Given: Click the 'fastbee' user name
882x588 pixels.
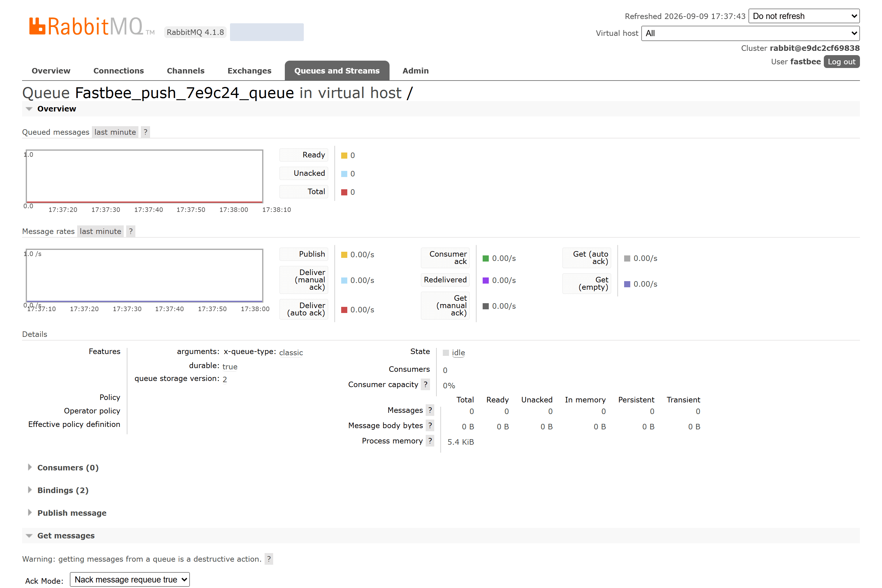Looking at the screenshot, I should (x=805, y=62).
